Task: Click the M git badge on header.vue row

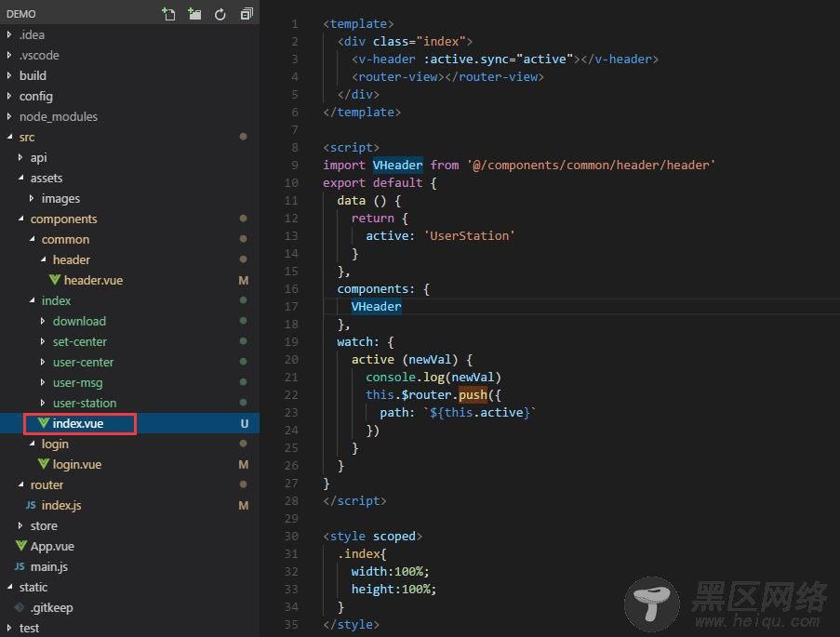Action: [x=243, y=280]
